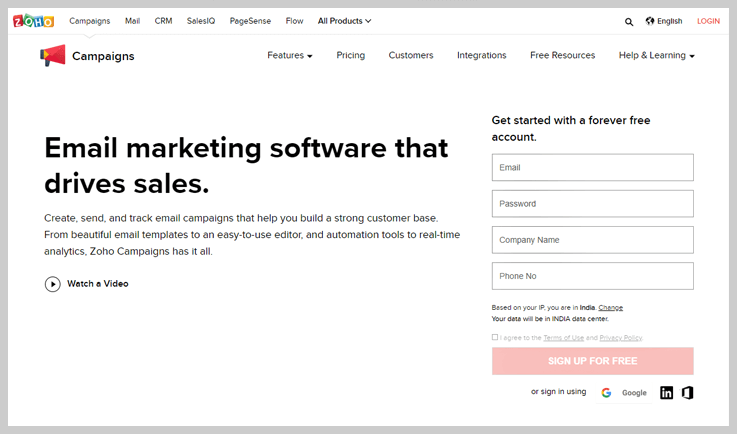
Task: Click the Sign Up For Free button
Action: coord(592,361)
